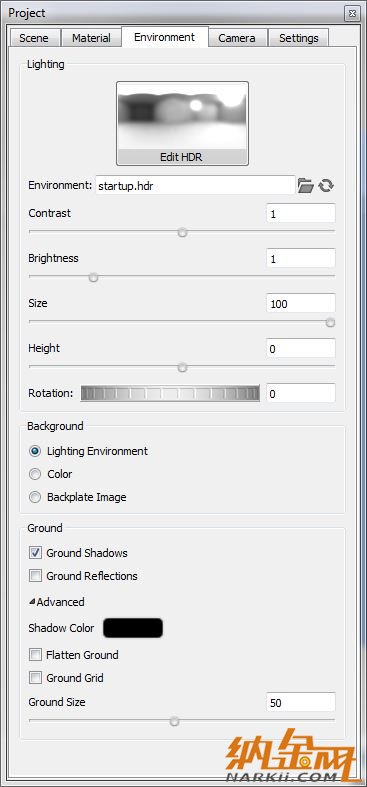367x787 pixels.
Task: Click the Contrast value field
Action: pos(301,213)
